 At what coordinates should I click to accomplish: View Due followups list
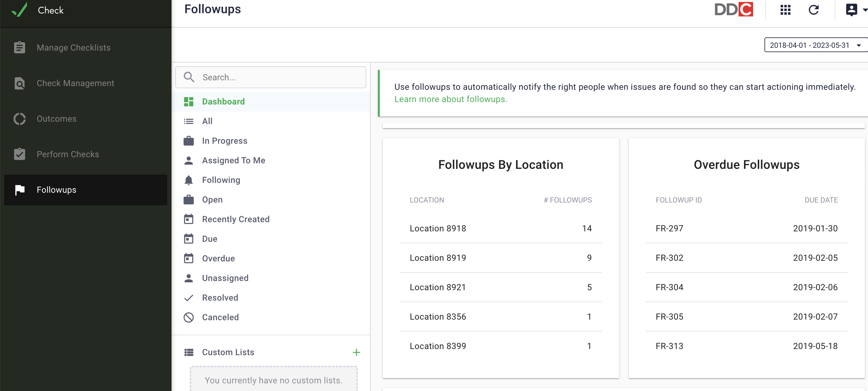tap(271, 239)
